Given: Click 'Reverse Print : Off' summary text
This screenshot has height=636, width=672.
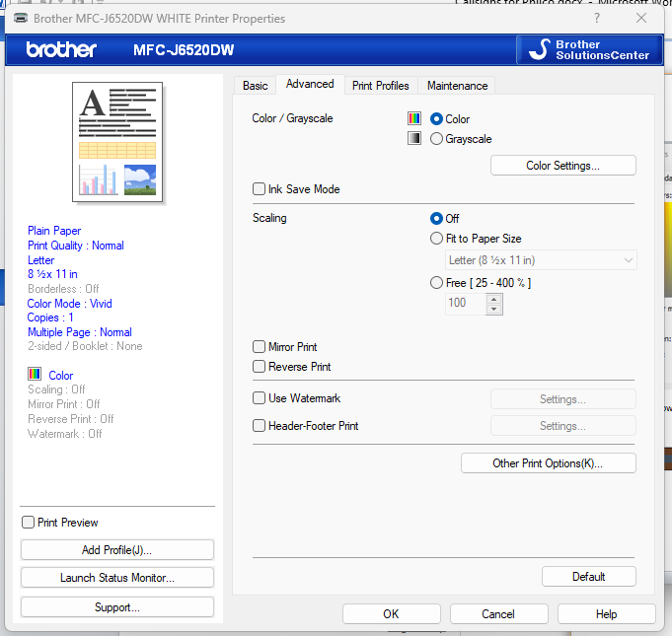Looking at the screenshot, I should pos(71,418).
